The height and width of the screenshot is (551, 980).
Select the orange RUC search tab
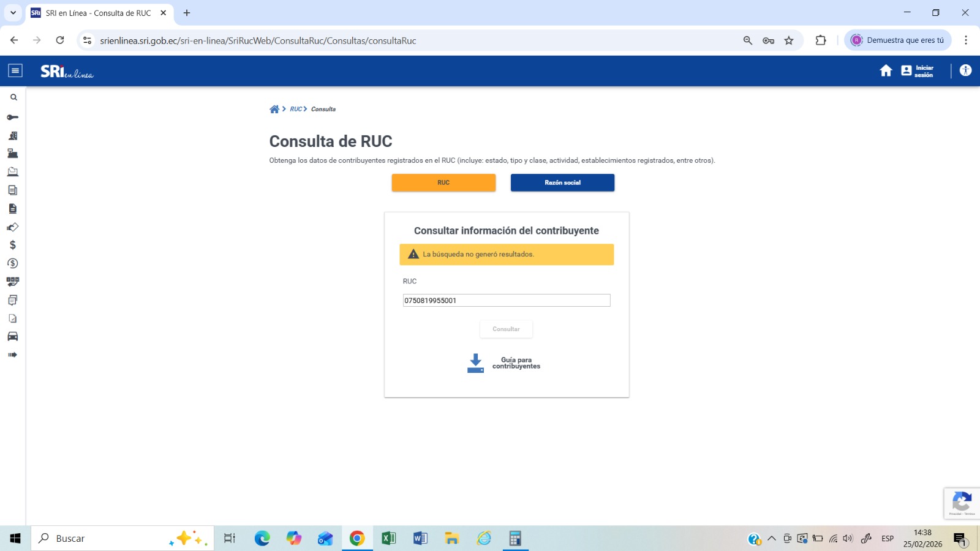click(443, 182)
